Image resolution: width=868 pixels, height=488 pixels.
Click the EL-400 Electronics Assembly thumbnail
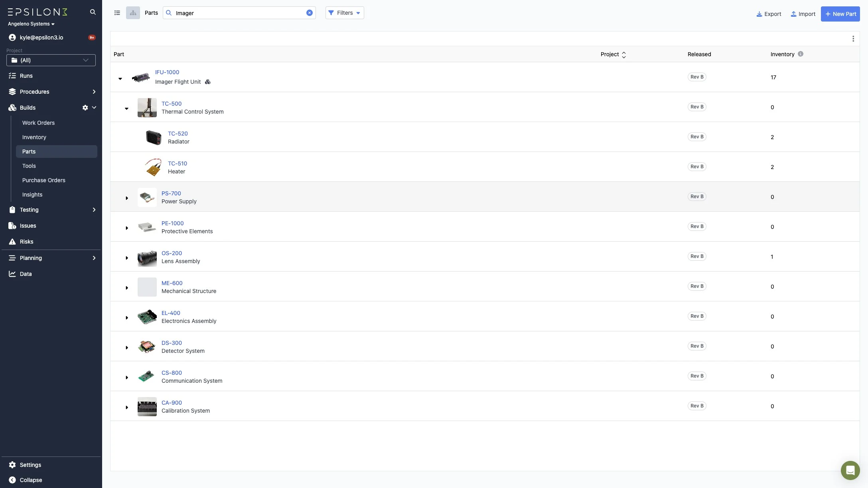[147, 317]
